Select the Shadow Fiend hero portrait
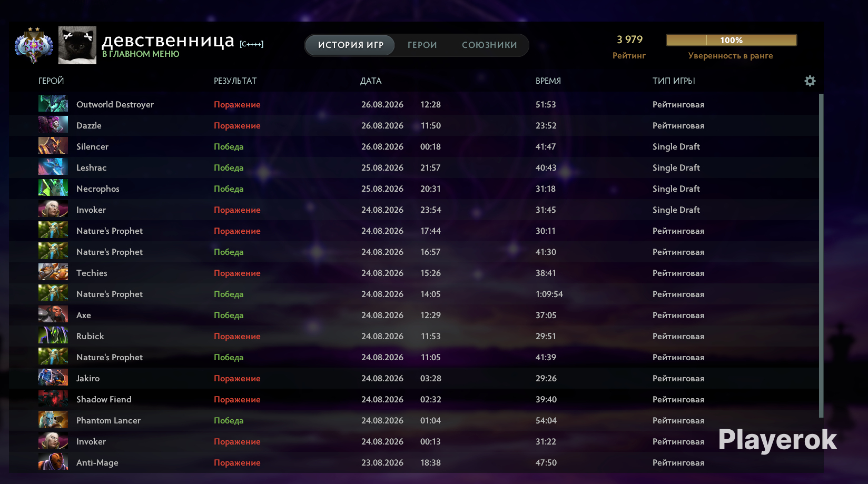The width and height of the screenshot is (868, 484). pyautogui.click(x=53, y=398)
